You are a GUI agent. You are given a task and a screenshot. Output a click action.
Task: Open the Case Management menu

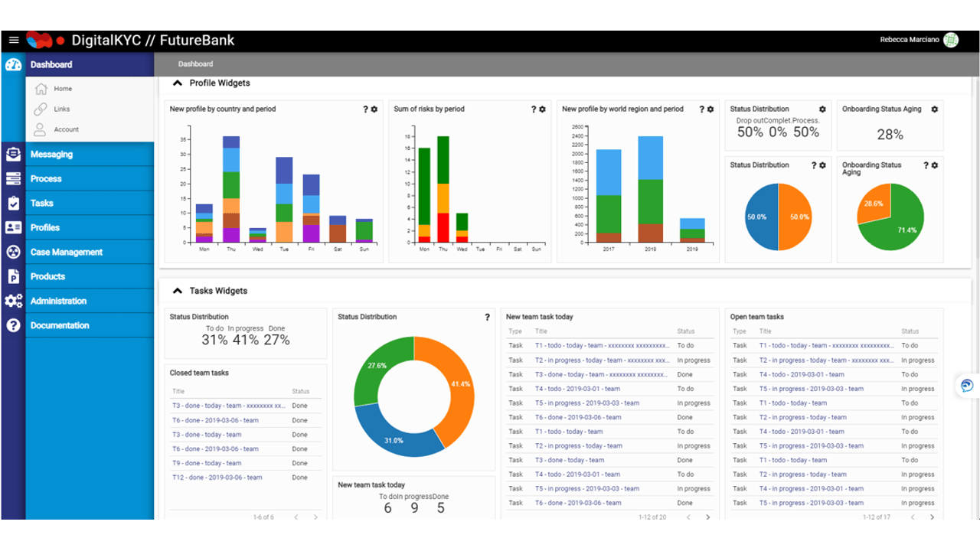pyautogui.click(x=90, y=252)
